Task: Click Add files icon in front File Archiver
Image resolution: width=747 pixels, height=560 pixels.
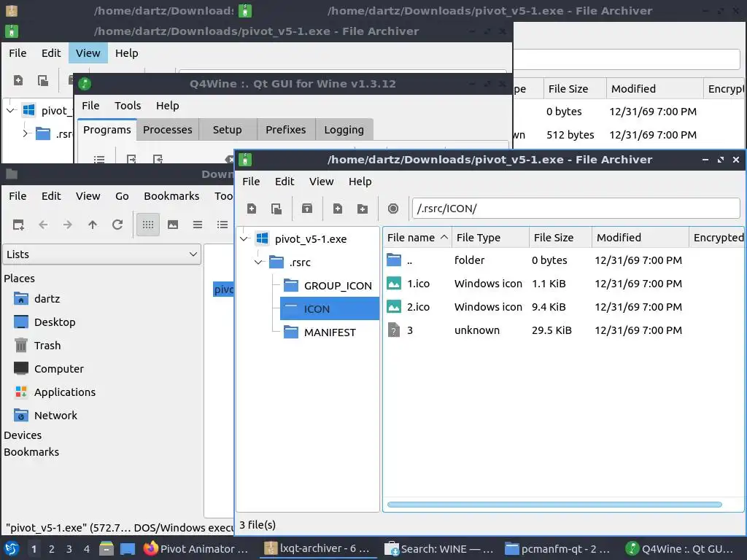Action: pyautogui.click(x=338, y=209)
